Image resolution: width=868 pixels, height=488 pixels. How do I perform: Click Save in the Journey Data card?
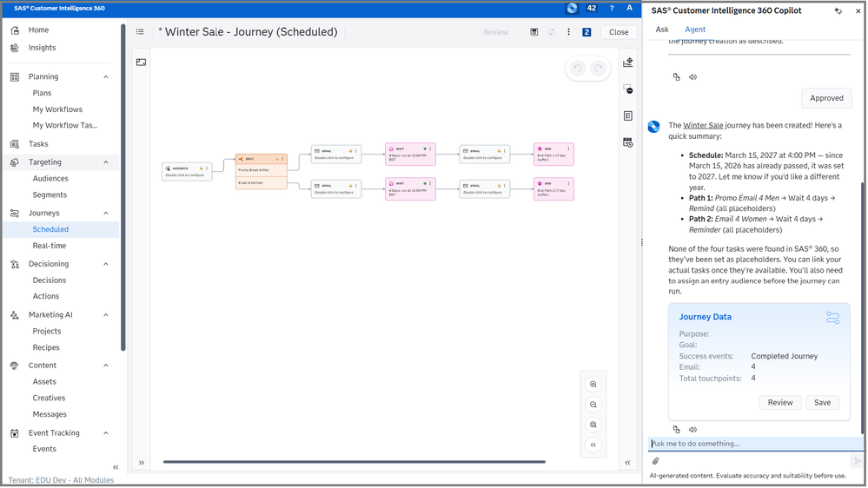(822, 403)
